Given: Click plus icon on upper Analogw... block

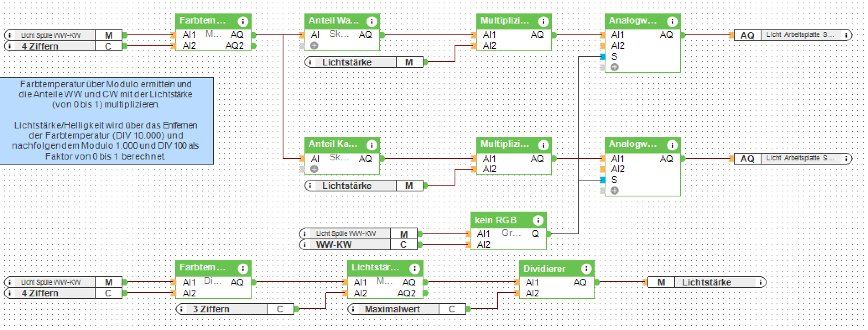Looking at the screenshot, I should (x=615, y=67).
